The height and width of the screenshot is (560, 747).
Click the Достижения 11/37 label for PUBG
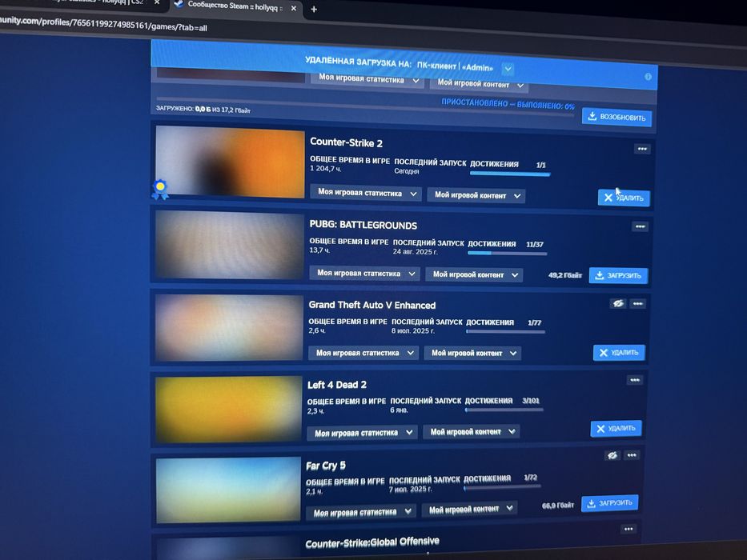[x=505, y=244]
